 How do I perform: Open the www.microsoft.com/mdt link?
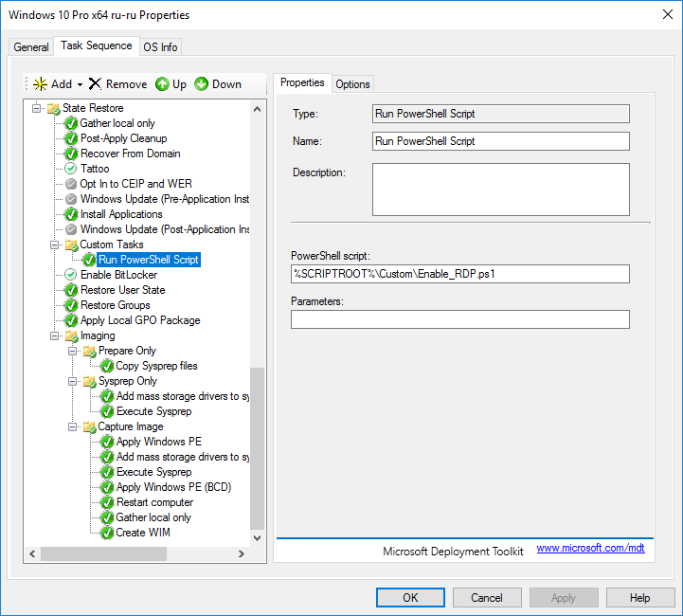(x=590, y=548)
